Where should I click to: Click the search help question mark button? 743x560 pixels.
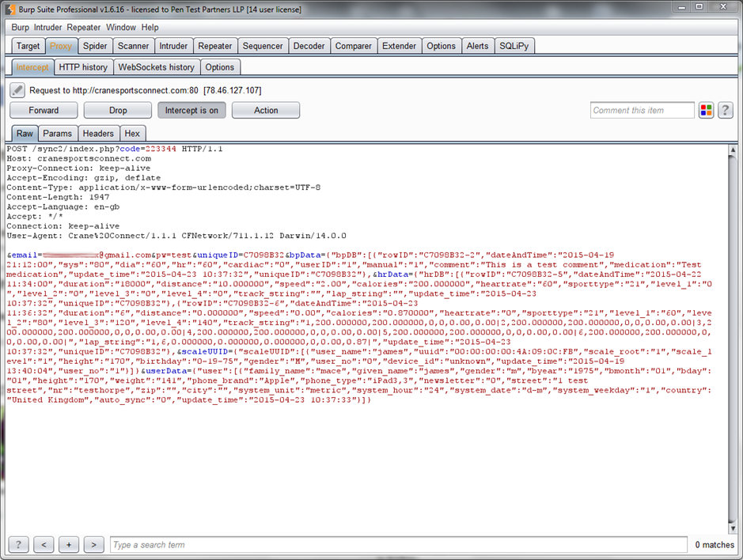click(x=18, y=545)
